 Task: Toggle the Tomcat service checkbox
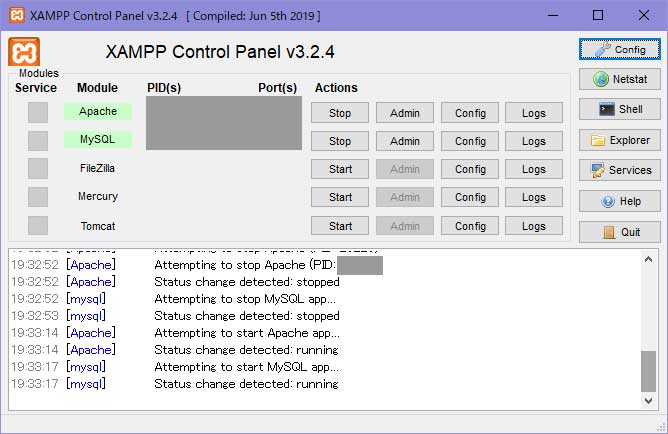coord(38,226)
